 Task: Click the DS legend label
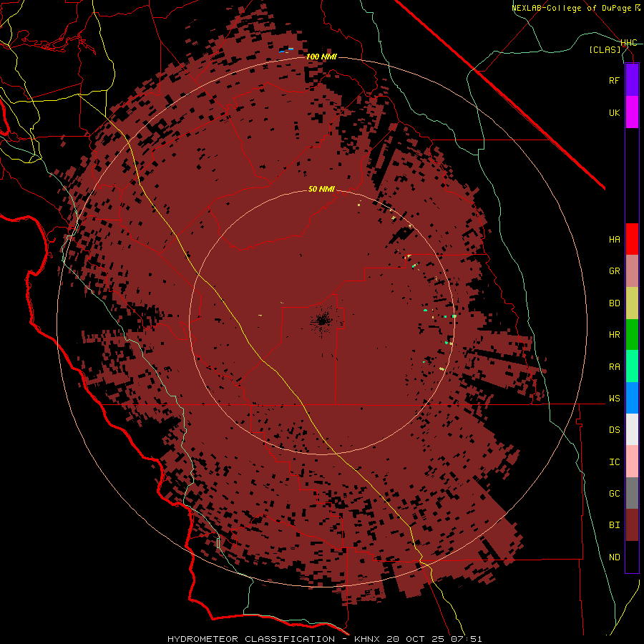click(614, 430)
